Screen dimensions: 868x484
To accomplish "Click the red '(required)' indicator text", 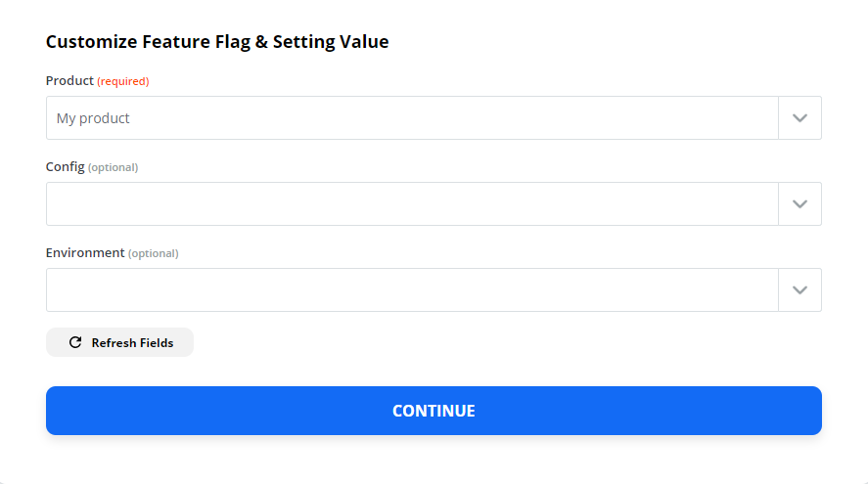I will tap(123, 81).
